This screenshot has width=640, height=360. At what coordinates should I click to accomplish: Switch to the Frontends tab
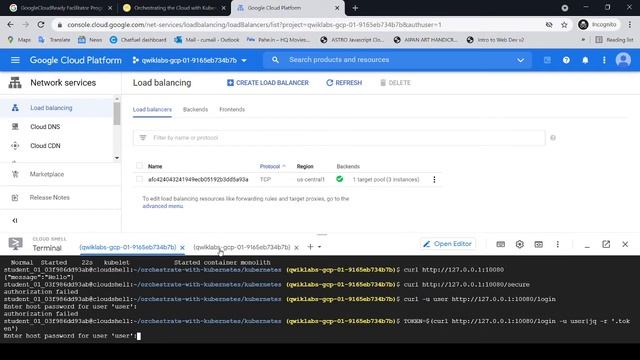[232, 109]
